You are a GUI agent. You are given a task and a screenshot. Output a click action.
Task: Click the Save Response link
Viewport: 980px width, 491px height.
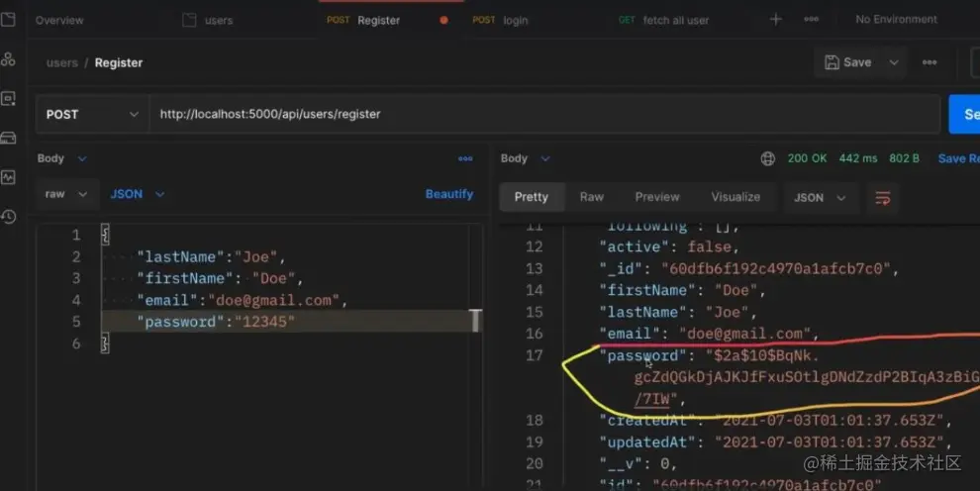pos(959,158)
